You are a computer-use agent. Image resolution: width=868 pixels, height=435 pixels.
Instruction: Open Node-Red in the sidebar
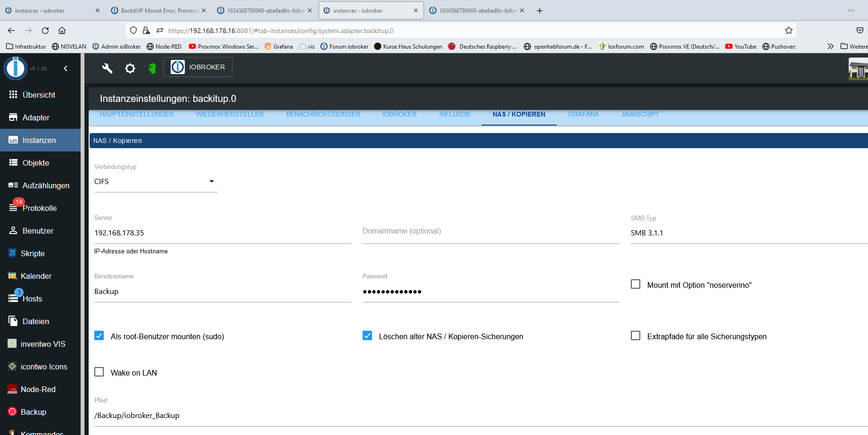41,389
